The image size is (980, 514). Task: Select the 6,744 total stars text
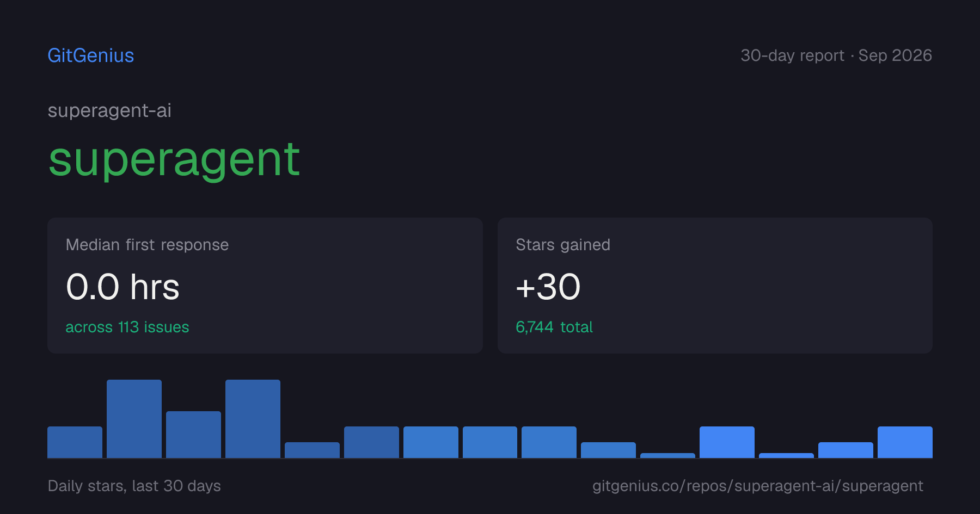(x=554, y=327)
